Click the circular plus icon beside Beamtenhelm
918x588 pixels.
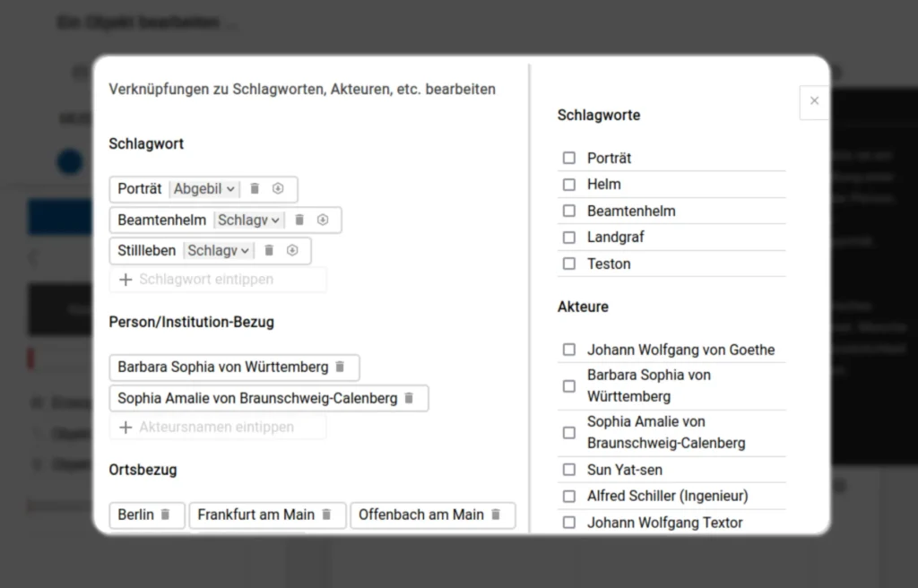(323, 220)
